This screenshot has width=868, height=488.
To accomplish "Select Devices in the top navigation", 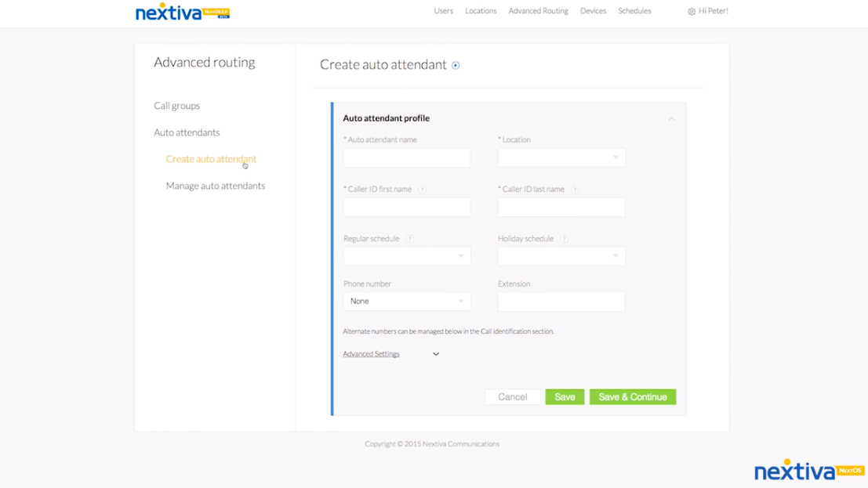I will coord(593,11).
